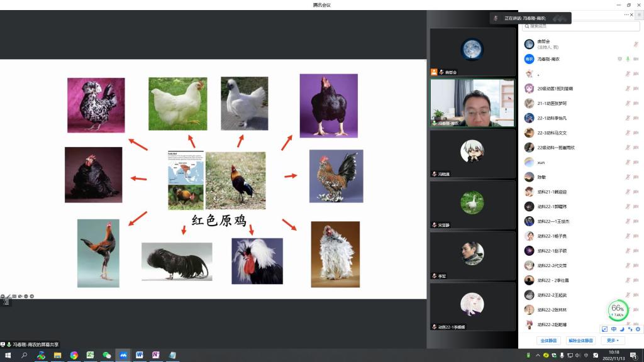Expand the 更多 dropdown button
The image size is (644, 362).
click(613, 341)
